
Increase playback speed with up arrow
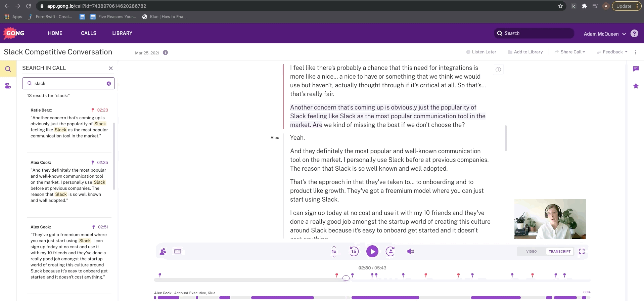(334, 247)
